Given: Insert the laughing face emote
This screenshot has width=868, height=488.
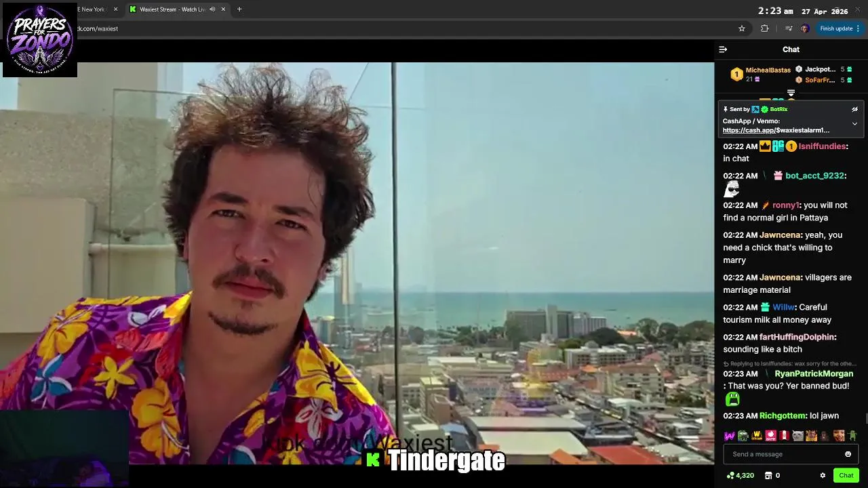Looking at the screenshot, I should (839, 436).
